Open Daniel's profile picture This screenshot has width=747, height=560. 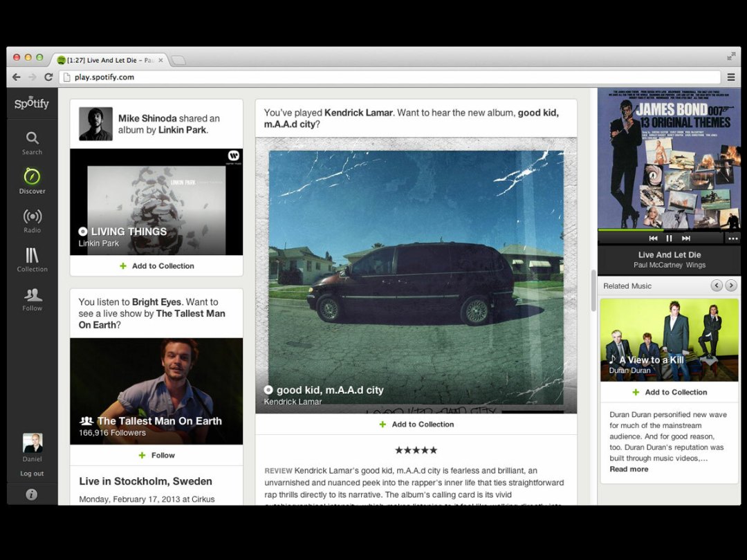coord(33,443)
